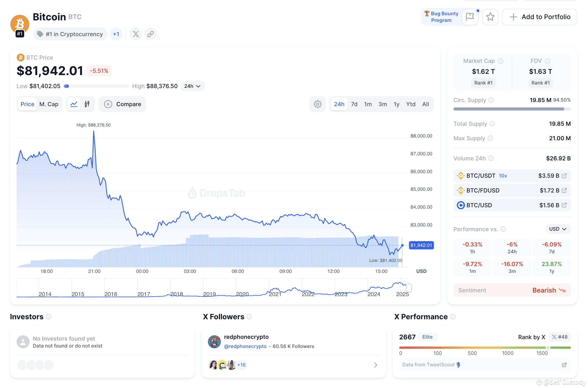Switch to line chart view
Viewport: 588px width, 388px height.
tap(74, 104)
